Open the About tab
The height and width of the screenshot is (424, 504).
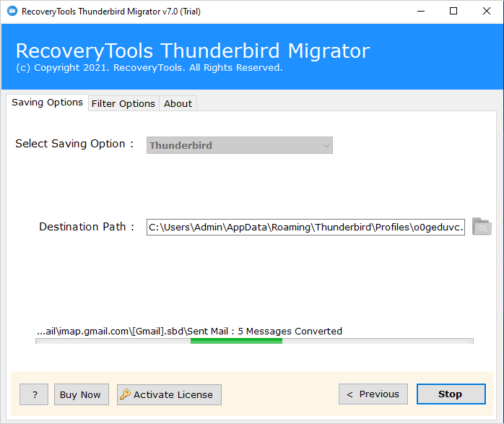click(x=178, y=103)
